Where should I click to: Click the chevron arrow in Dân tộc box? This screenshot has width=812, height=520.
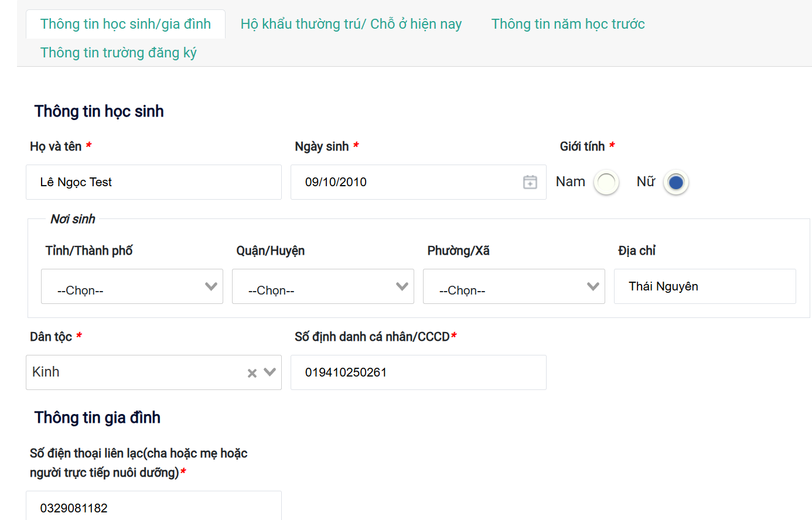tap(269, 372)
